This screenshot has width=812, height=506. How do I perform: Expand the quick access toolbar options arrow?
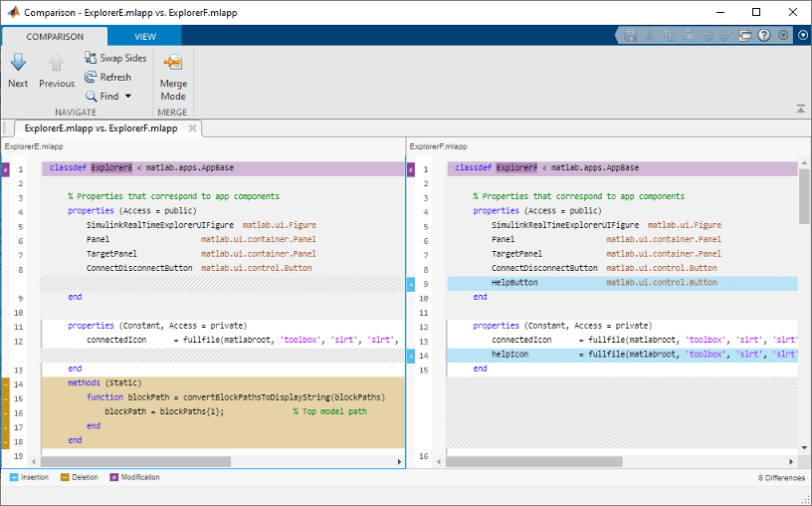(783, 35)
